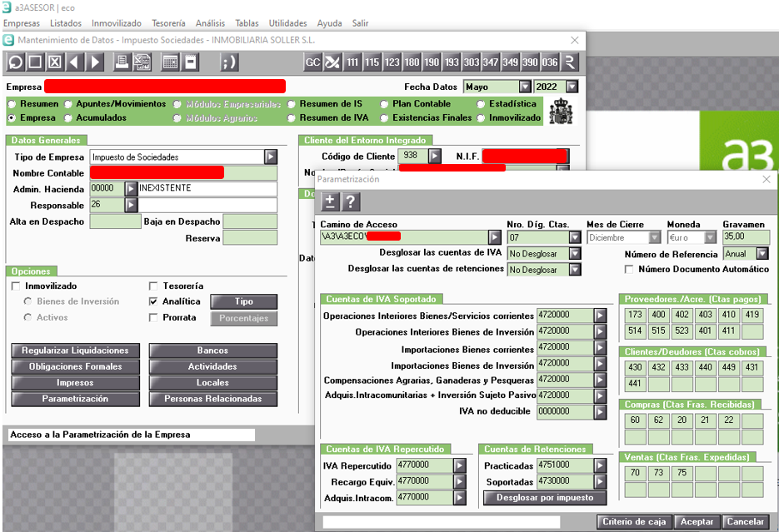Open the Listados menu
779x532 pixels.
[x=66, y=23]
